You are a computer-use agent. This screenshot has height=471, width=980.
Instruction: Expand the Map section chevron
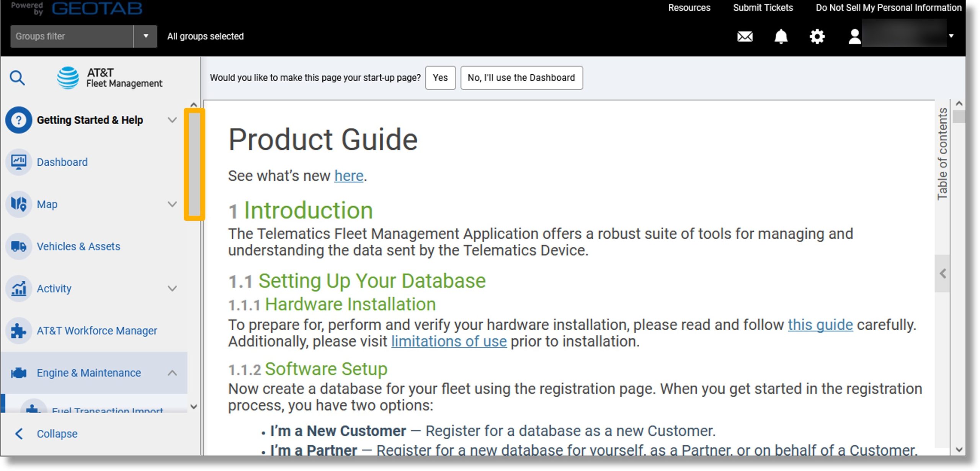[x=174, y=204]
